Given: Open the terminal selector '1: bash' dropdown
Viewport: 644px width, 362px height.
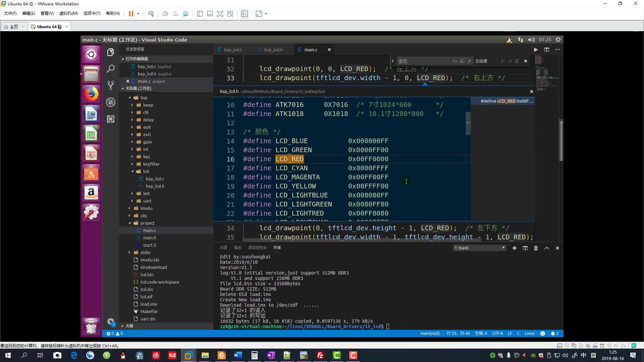Looking at the screenshot, I should (x=479, y=248).
